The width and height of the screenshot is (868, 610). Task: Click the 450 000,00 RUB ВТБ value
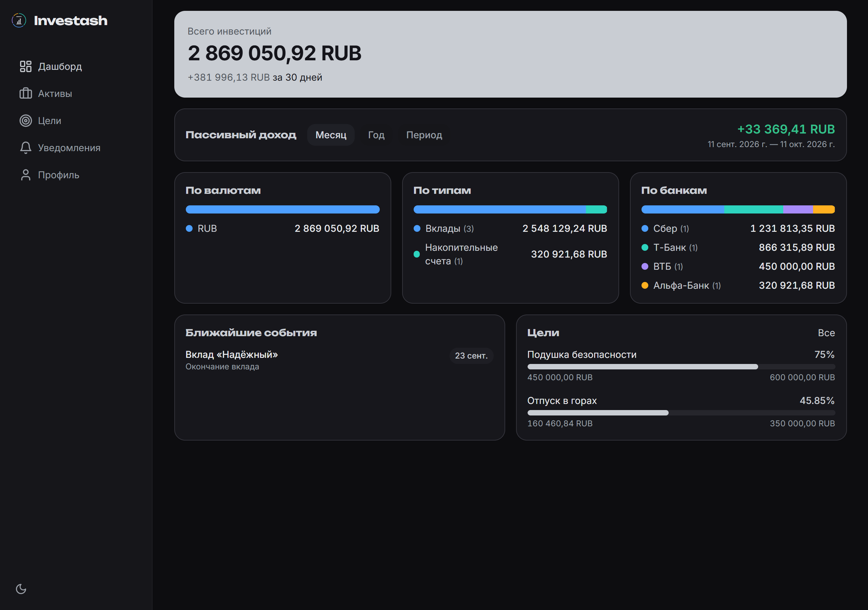click(796, 266)
